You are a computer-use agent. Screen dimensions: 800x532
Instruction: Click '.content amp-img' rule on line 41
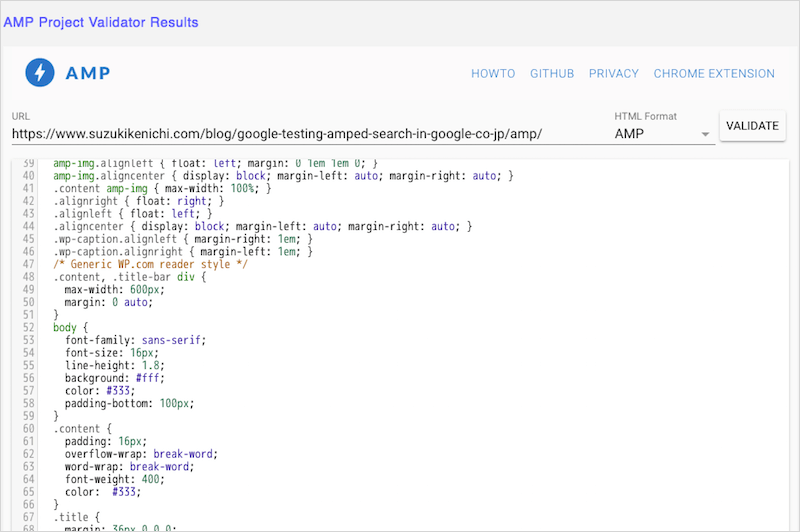(x=162, y=189)
